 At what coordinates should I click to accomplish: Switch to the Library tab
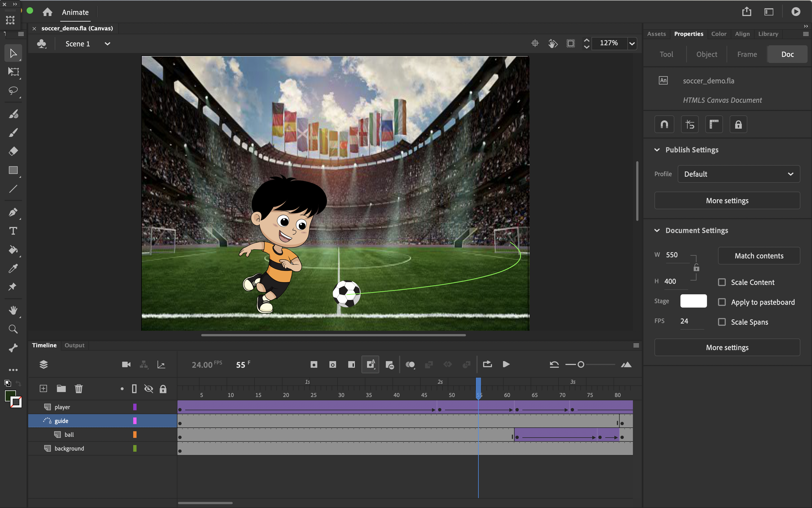click(768, 34)
